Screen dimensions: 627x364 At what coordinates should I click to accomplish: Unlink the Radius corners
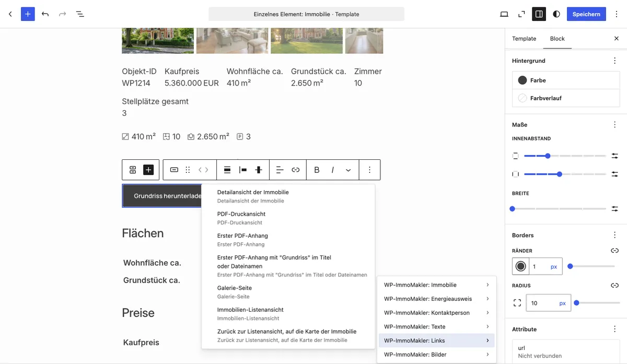[x=615, y=286]
